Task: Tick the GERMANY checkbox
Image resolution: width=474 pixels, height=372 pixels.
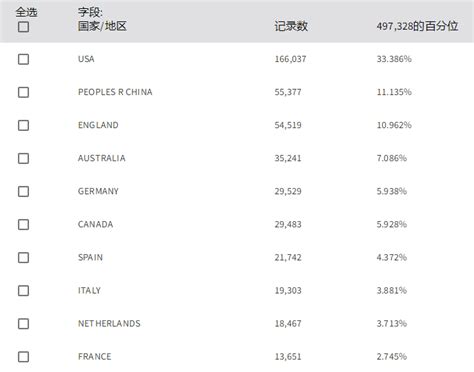Action: pos(23,191)
